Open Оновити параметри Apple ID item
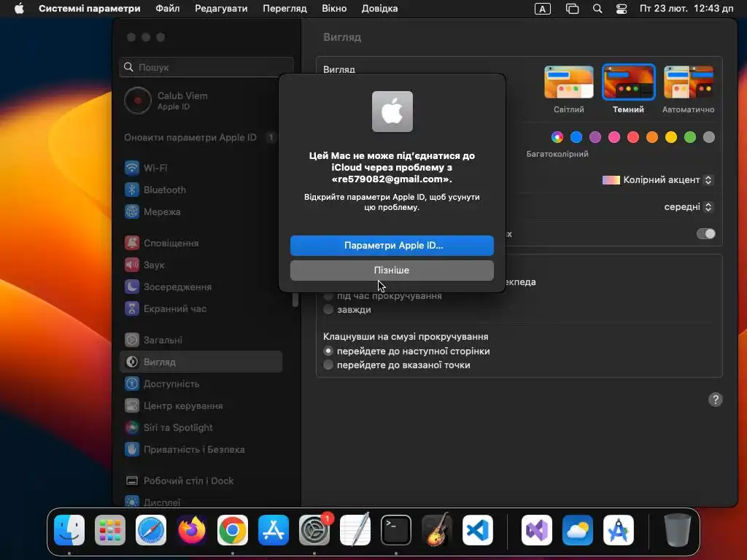 point(201,138)
